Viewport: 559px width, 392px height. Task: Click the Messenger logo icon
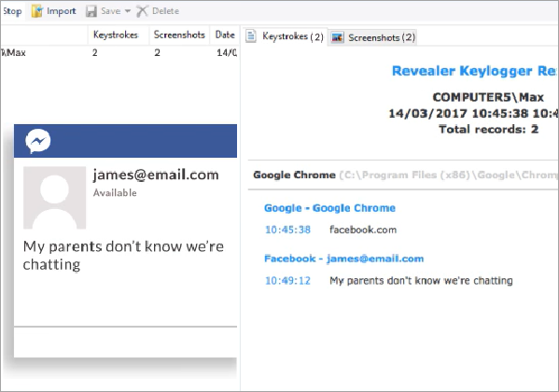(37, 141)
